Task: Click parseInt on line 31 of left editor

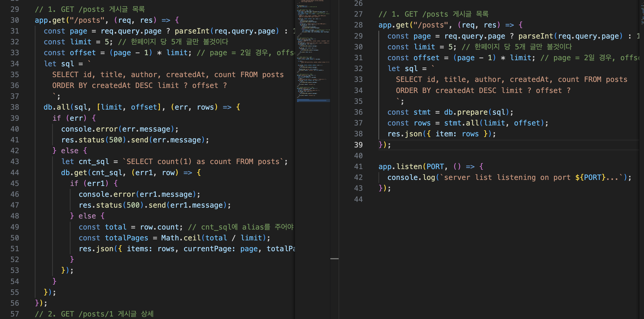Action: pyautogui.click(x=192, y=31)
